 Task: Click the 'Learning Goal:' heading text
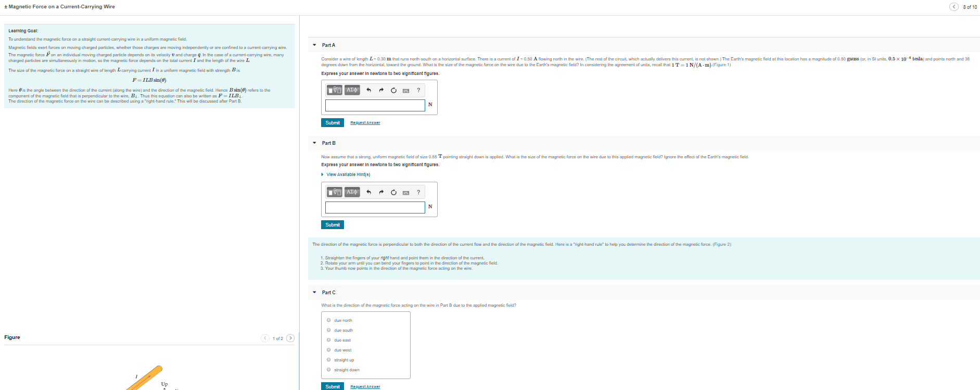coord(23,31)
